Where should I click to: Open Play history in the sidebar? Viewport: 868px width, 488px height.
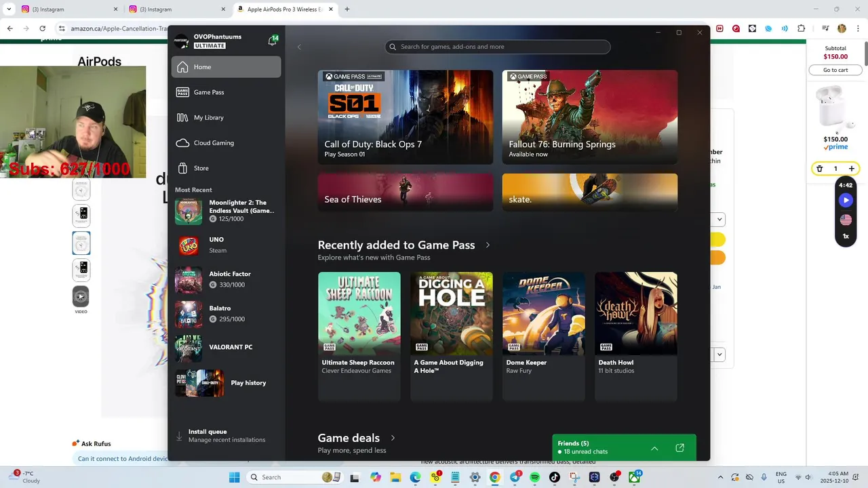(226, 383)
